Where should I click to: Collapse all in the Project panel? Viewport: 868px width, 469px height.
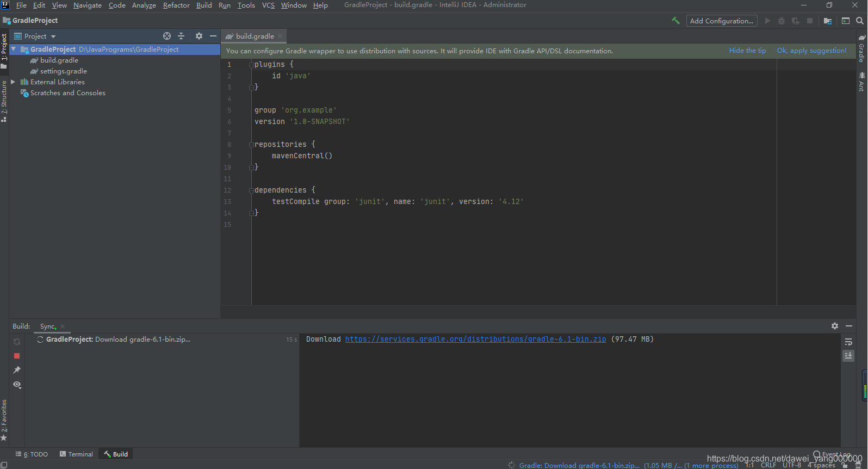[x=181, y=36]
